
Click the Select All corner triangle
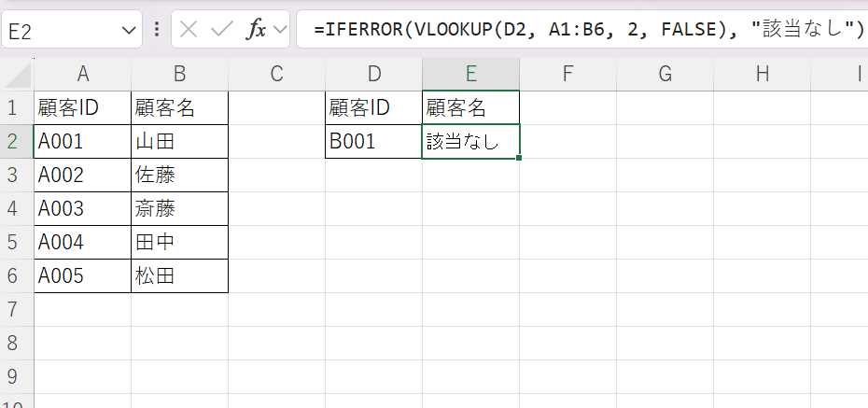coord(17,75)
